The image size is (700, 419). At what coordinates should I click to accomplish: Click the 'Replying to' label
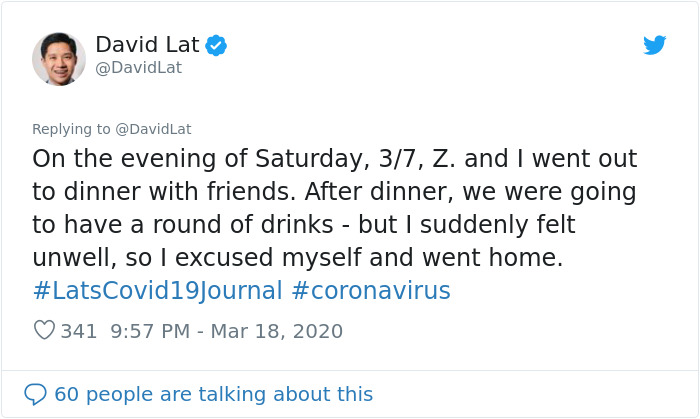coord(68,129)
